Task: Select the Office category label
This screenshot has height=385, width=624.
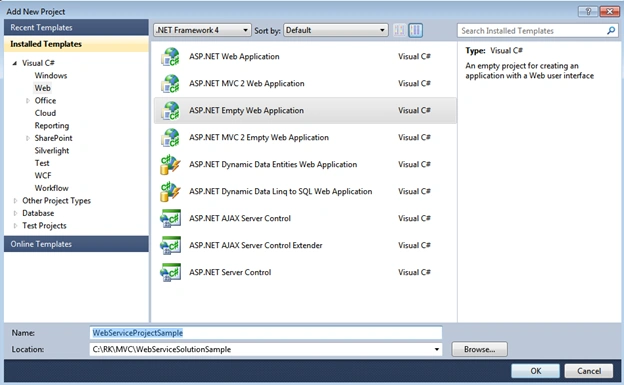Action: (45, 101)
